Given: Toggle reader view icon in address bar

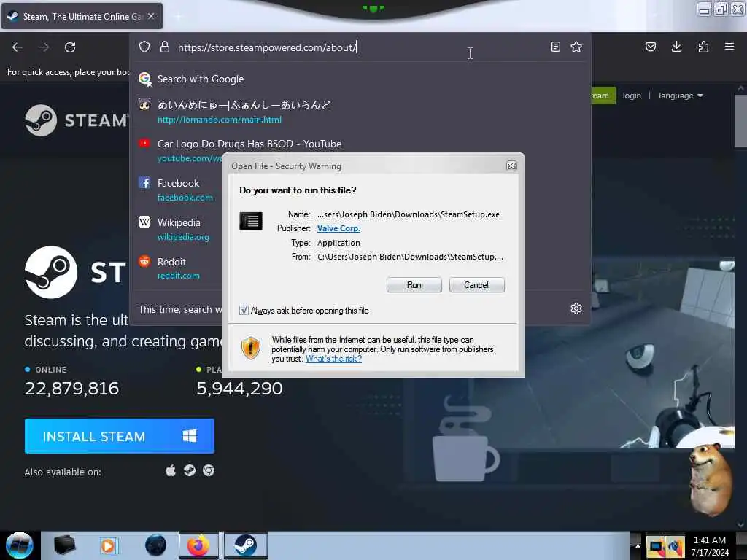Looking at the screenshot, I should 555,47.
